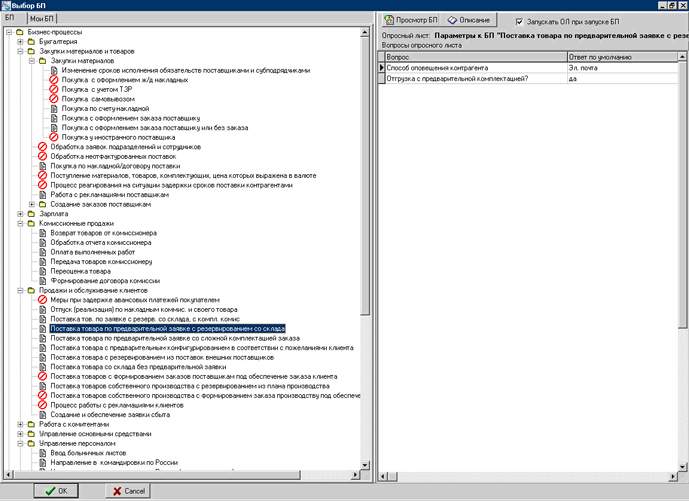The image size is (689, 501).
Task: Click forbidden icon of Покупка с оформлением ж/д накладных
Action: pyautogui.click(x=54, y=80)
